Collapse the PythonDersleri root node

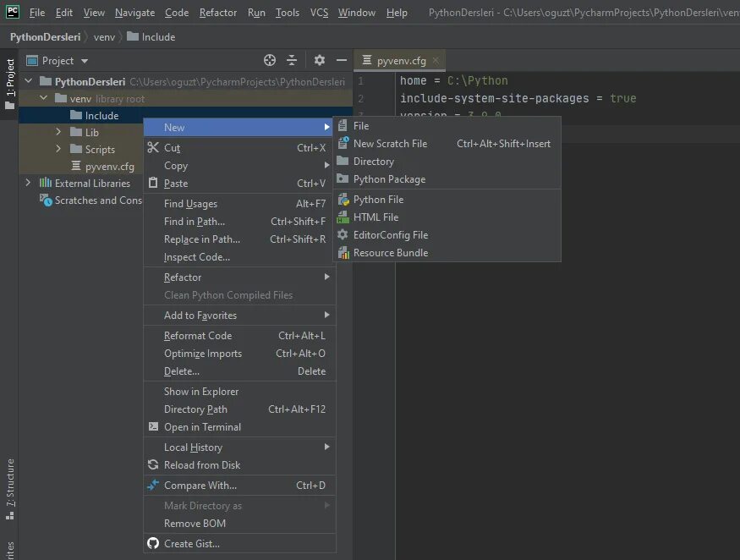pos(28,80)
